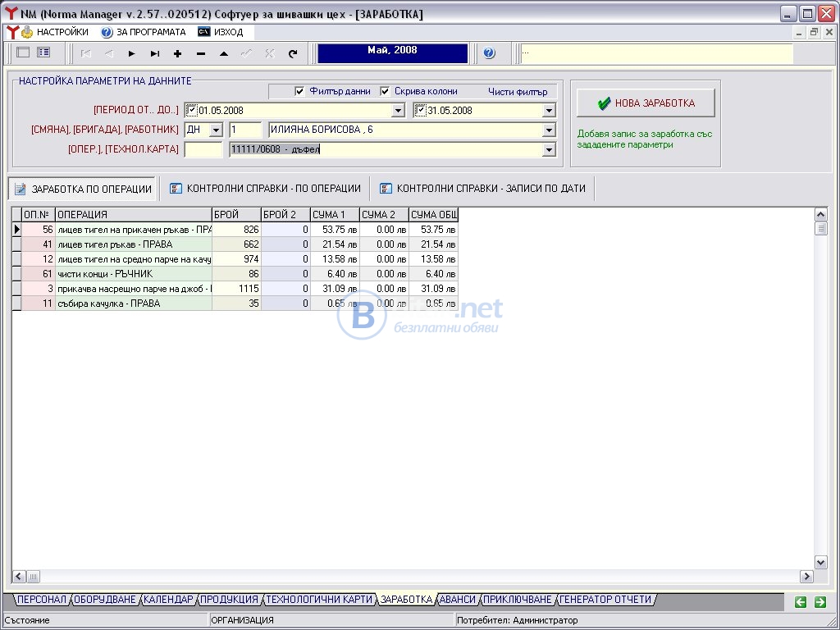This screenshot has height=630, width=840.
Task: Click the ИЗХОД menu item
Action: [x=220, y=32]
